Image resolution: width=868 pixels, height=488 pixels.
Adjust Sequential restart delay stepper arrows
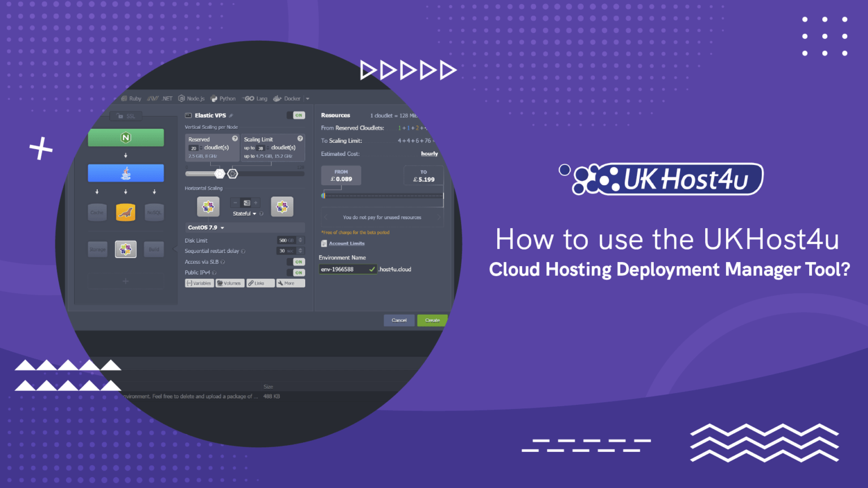[301, 251]
